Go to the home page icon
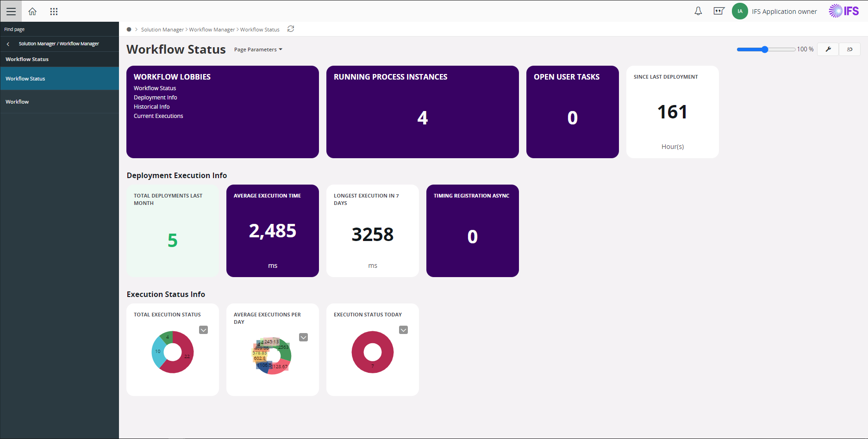 tap(32, 11)
